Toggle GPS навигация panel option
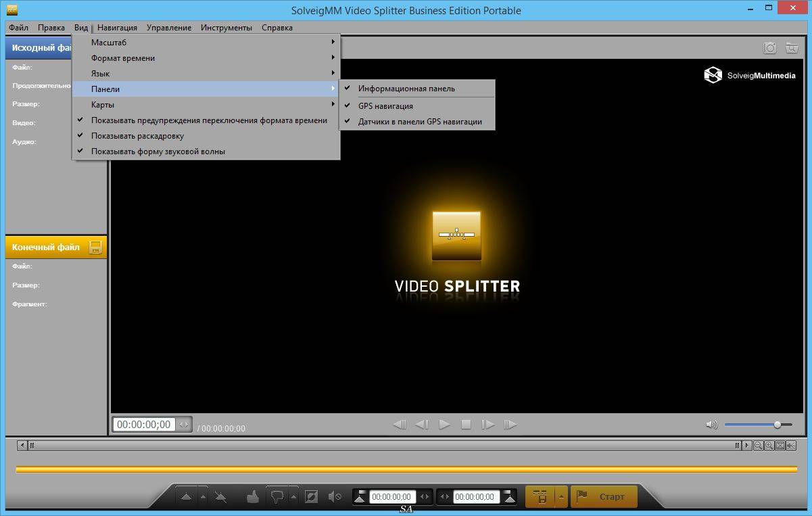812x516 pixels. (417, 106)
